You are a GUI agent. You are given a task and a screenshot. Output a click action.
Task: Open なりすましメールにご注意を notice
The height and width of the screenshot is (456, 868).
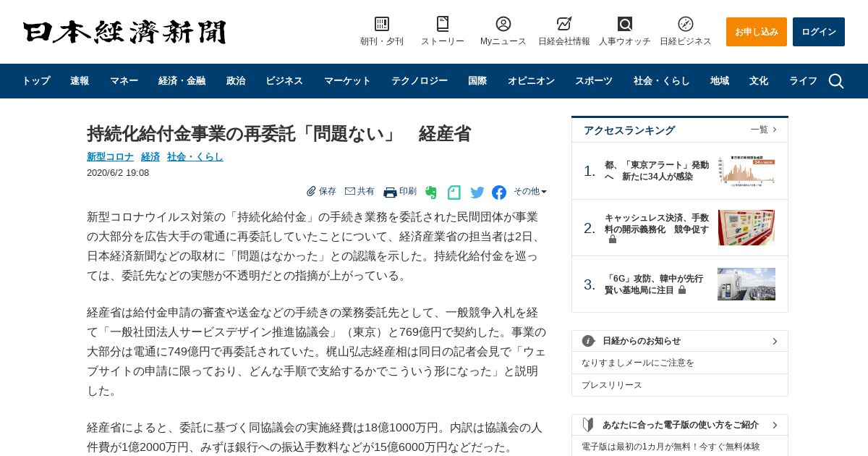pos(638,363)
